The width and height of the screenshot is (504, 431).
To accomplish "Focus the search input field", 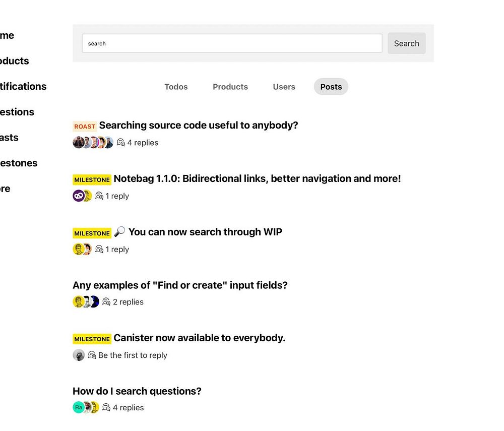I will [x=232, y=43].
